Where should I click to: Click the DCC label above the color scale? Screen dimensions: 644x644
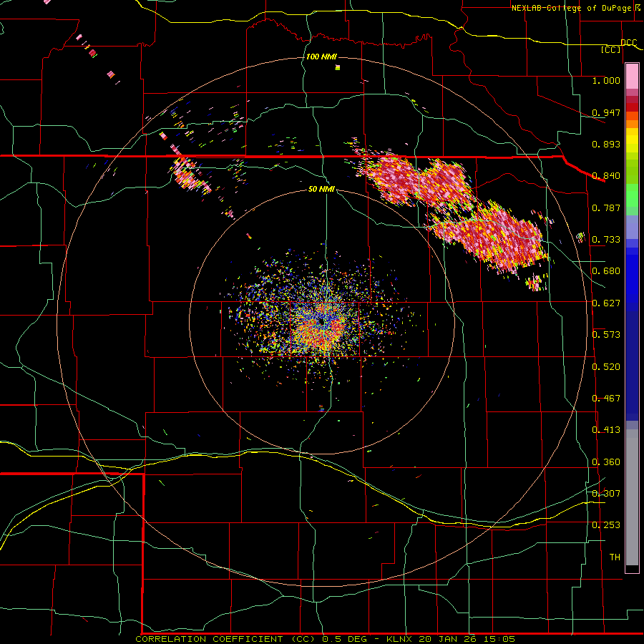(x=628, y=43)
